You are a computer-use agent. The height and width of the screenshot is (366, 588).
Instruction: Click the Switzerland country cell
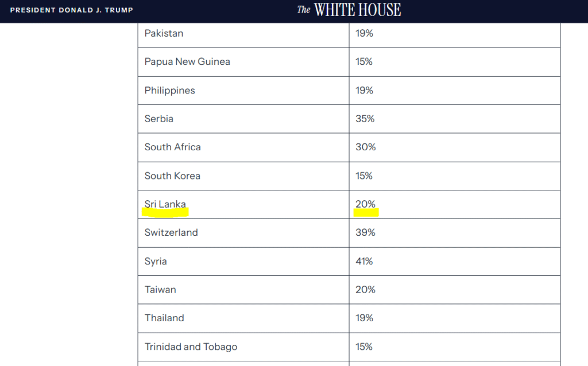(243, 233)
